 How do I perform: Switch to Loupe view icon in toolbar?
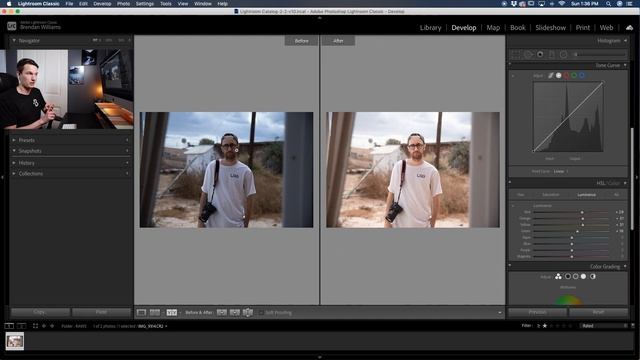141,313
